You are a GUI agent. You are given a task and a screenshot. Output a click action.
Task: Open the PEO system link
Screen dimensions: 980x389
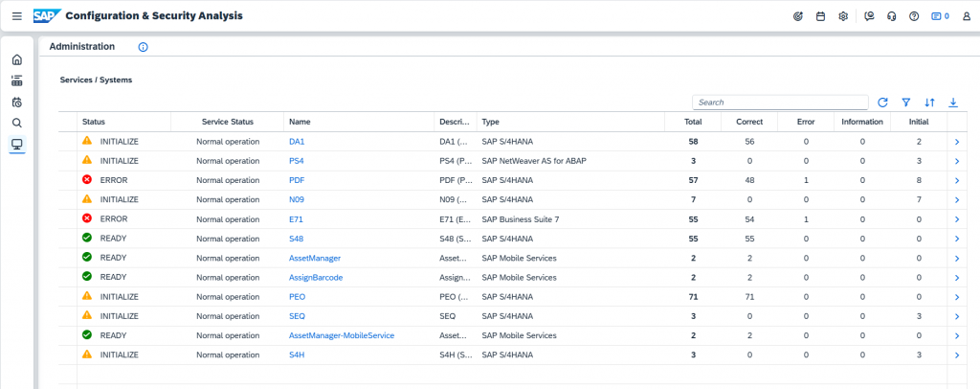click(x=297, y=297)
